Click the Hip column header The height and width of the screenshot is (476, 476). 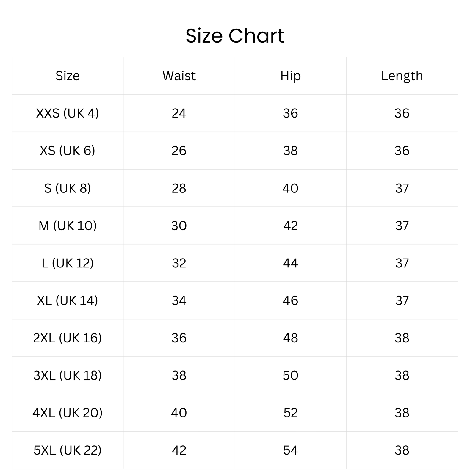(290, 76)
